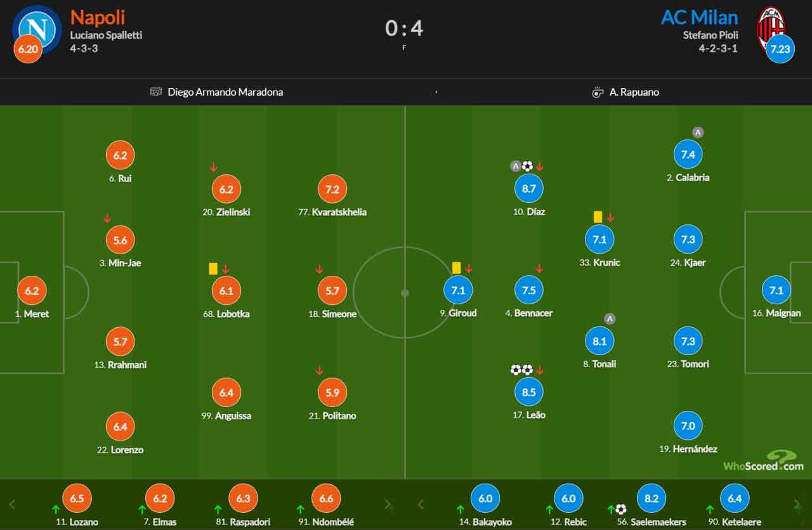Viewport: 812px width, 530px height.
Task: Open the Napoli team name link
Action: point(98,17)
